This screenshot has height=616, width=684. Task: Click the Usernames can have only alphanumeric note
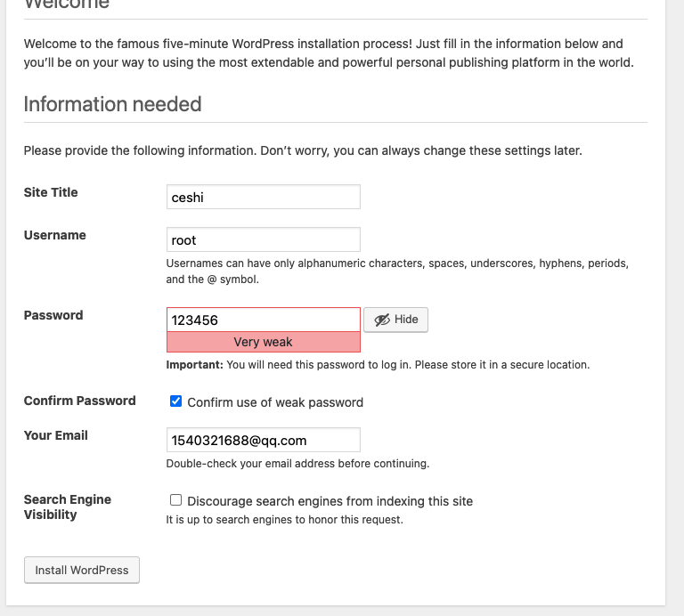tap(397, 272)
